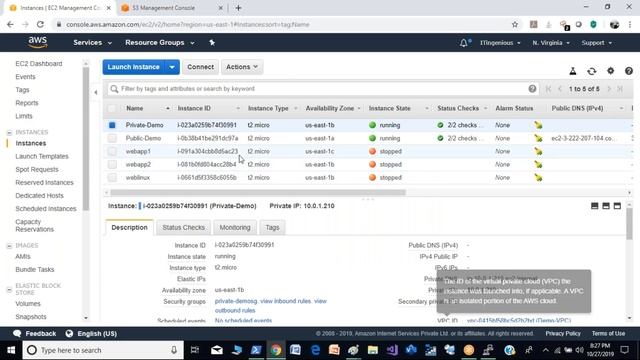Switch to S3 Management Console tab
The width and height of the screenshot is (640, 360).
163,8
